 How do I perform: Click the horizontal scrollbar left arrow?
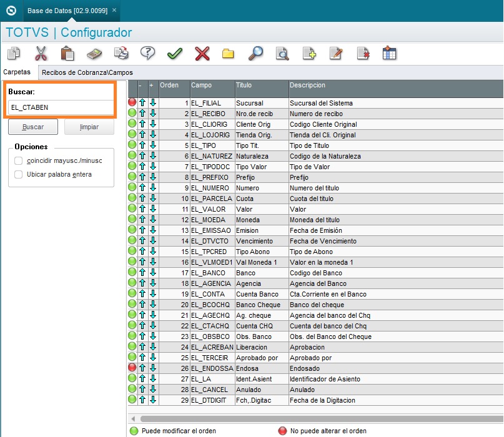[x=133, y=419]
